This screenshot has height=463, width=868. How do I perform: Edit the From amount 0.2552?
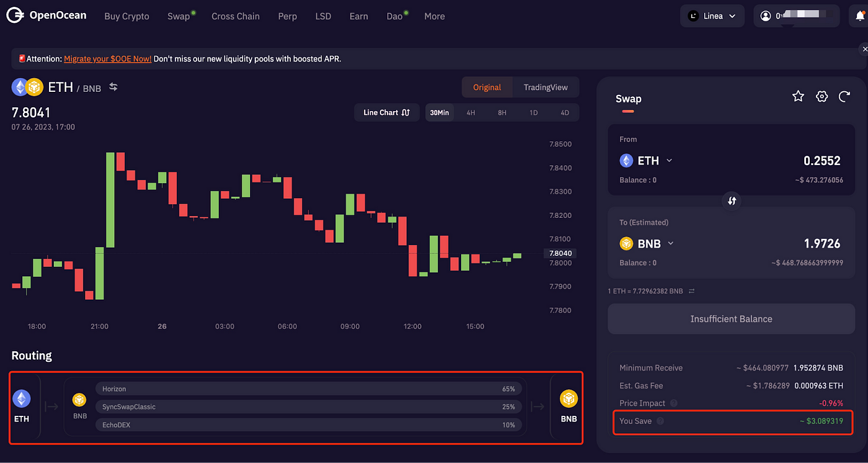pos(822,161)
